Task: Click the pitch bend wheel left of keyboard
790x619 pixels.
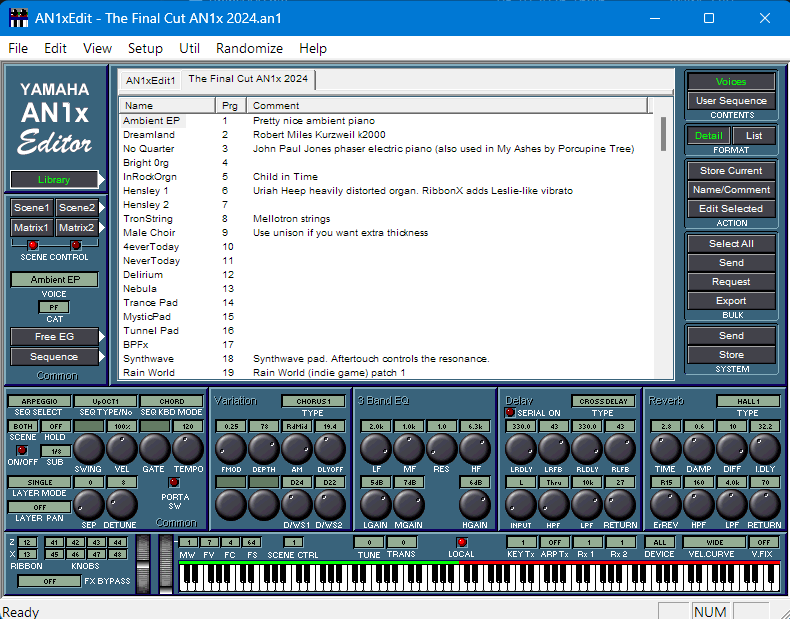Action: pyautogui.click(x=144, y=564)
